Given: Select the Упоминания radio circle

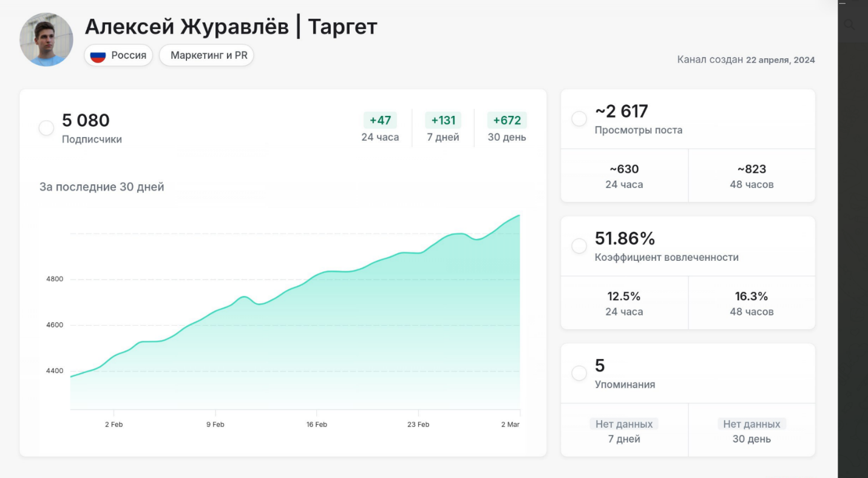Looking at the screenshot, I should point(579,374).
